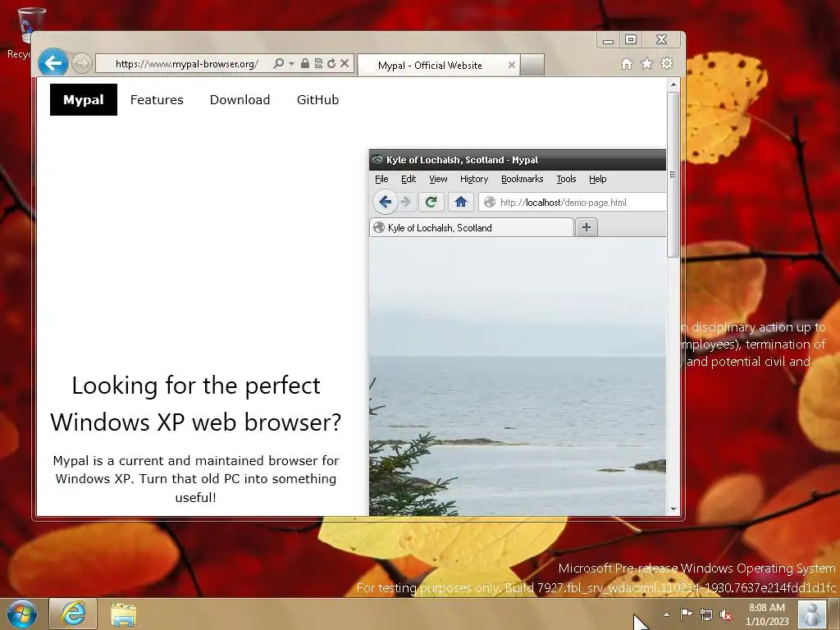Click the Mypal screenshot's forward arrow

point(405,202)
